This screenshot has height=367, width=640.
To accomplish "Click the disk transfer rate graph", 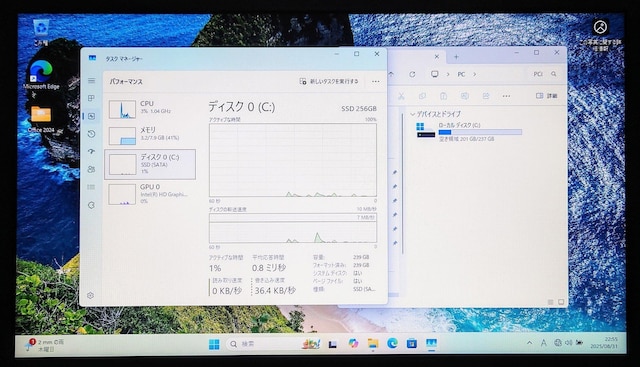I will pyautogui.click(x=293, y=228).
